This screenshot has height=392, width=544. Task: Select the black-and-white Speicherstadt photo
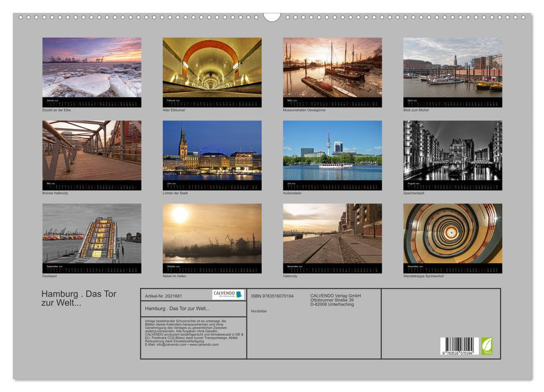452,151
